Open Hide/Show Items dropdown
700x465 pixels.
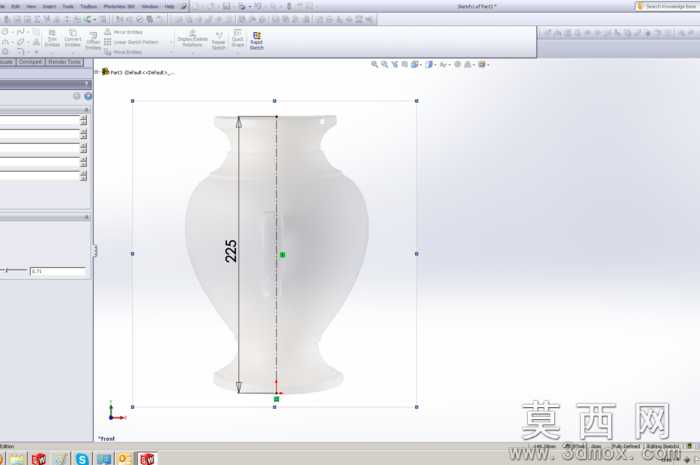[x=444, y=65]
